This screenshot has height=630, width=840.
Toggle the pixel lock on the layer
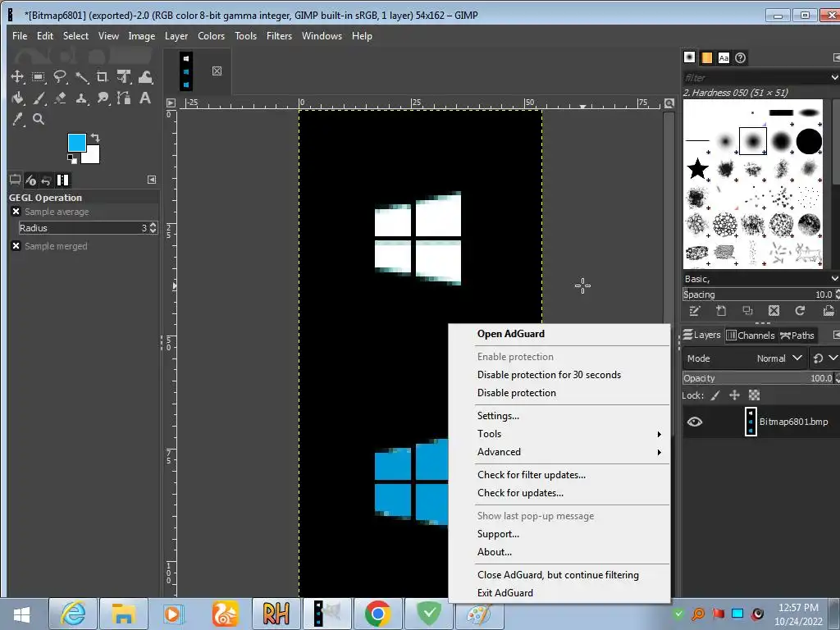(715, 395)
